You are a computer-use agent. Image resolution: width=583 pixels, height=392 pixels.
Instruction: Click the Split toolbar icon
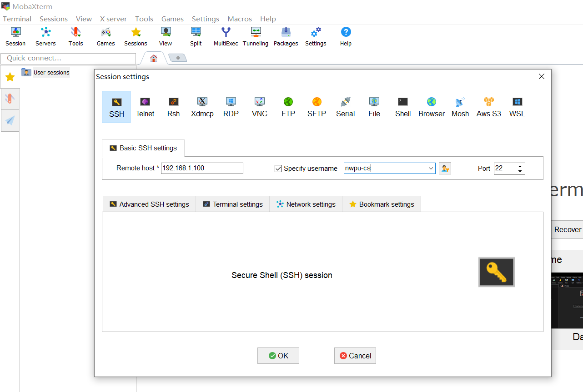click(x=196, y=37)
